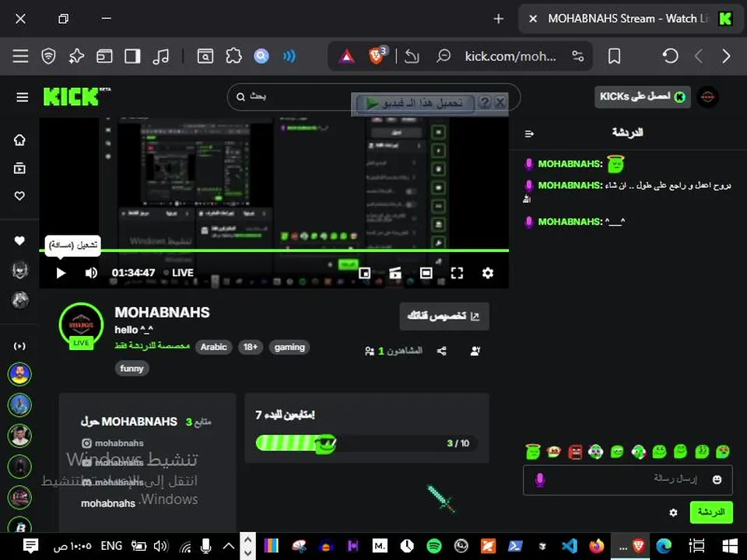Reload the kick.com page
Screen dimensions: 747x560
click(670, 56)
